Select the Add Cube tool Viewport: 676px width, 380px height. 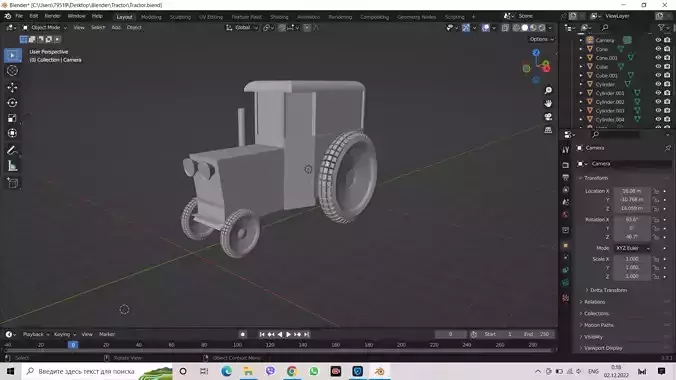12,183
